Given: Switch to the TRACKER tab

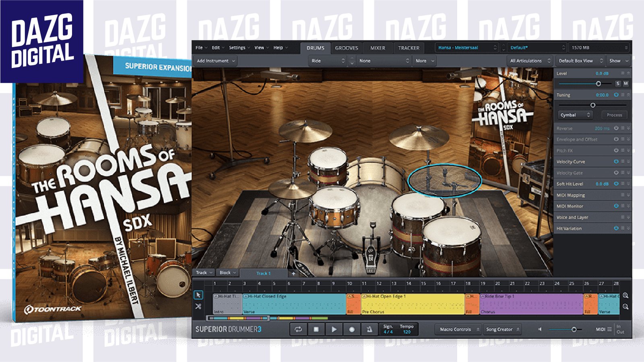Looking at the screenshot, I should pyautogui.click(x=409, y=48).
